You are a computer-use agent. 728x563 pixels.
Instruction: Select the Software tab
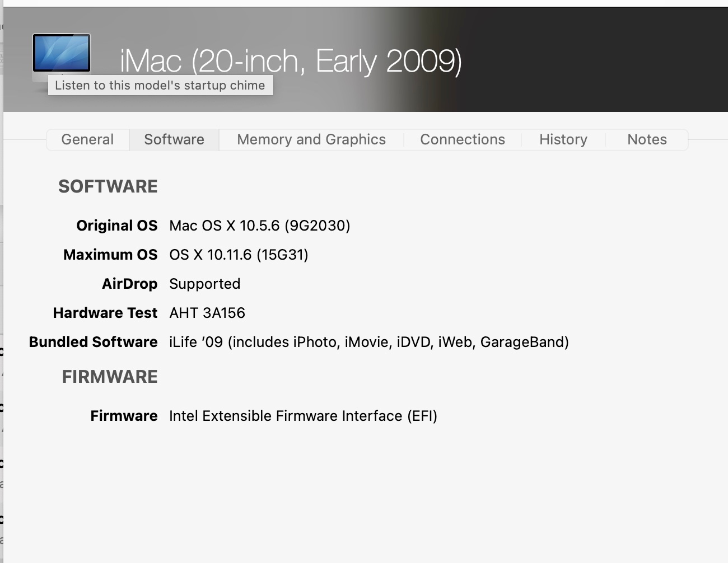pyautogui.click(x=174, y=139)
